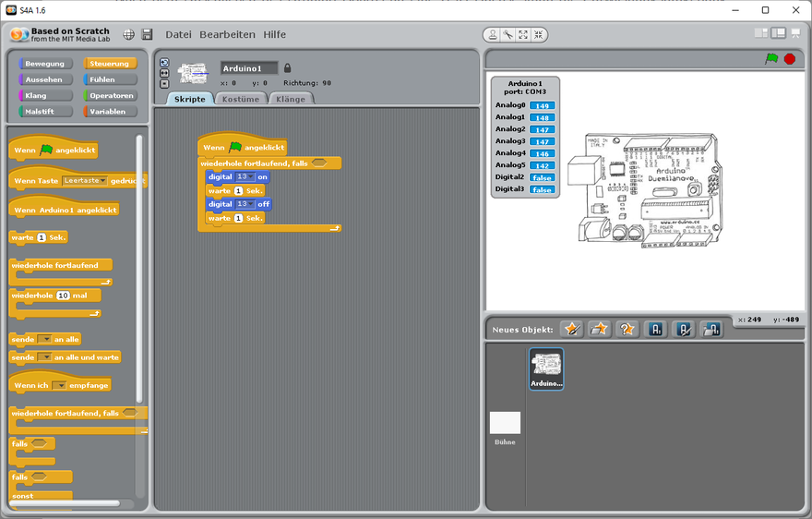Edit the 10 value in wiederhole block
This screenshot has width=812, height=519.
point(63,296)
